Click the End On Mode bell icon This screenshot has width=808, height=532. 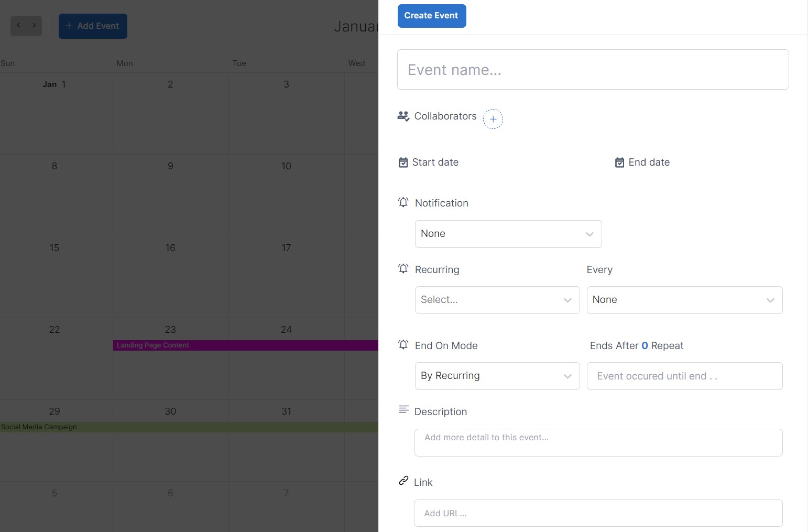(403, 345)
